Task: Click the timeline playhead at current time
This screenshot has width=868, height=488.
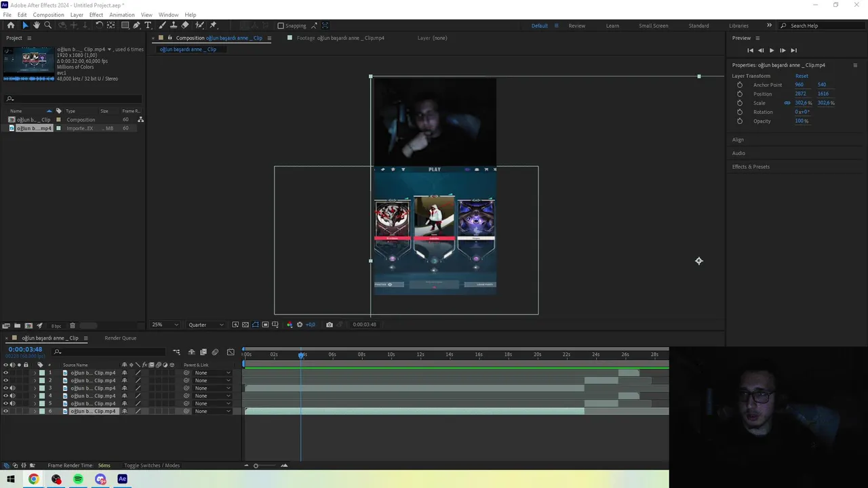Action: click(301, 354)
